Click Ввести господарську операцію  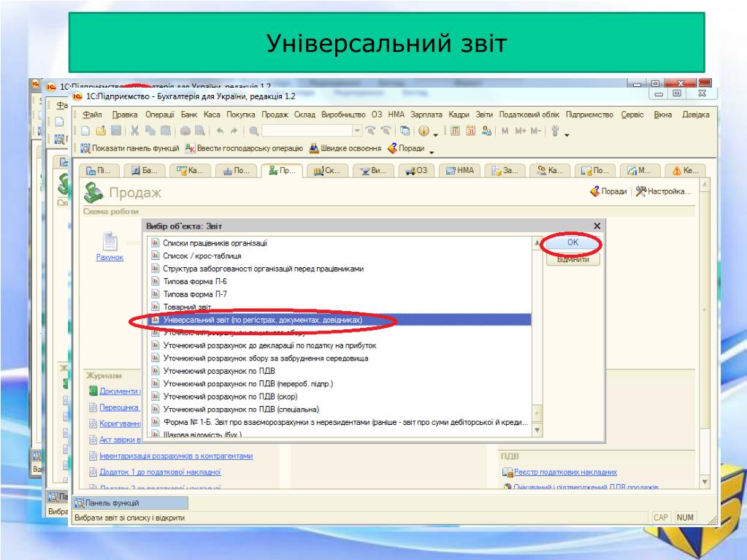pos(244,148)
